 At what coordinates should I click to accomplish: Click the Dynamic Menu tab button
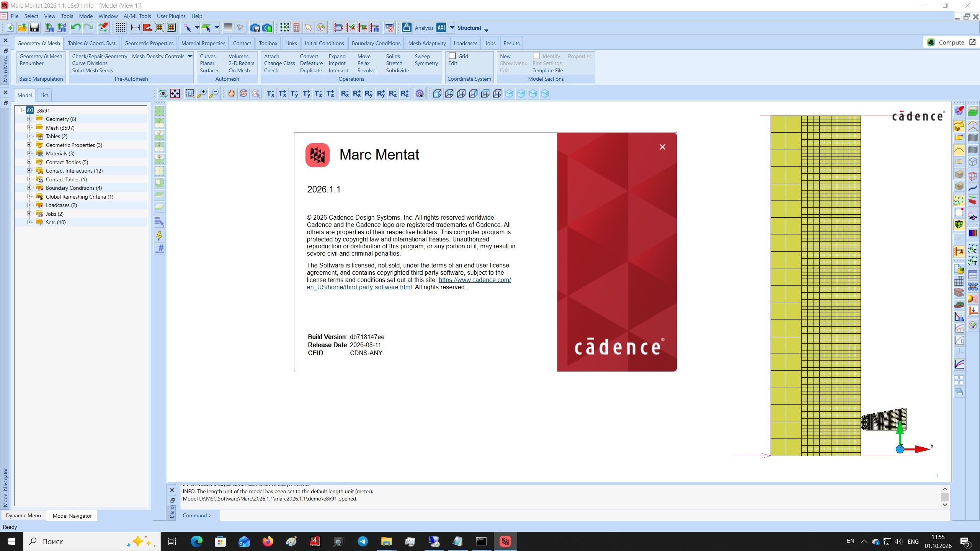[23, 515]
